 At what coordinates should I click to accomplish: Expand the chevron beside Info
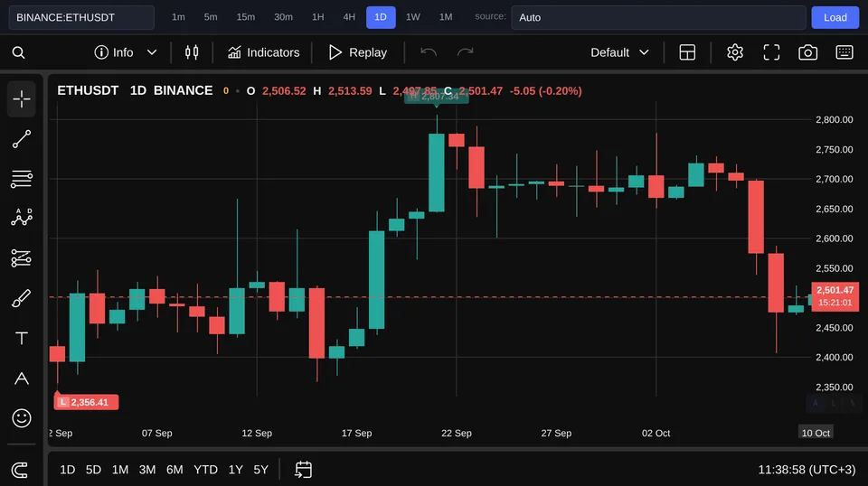pyautogui.click(x=152, y=52)
